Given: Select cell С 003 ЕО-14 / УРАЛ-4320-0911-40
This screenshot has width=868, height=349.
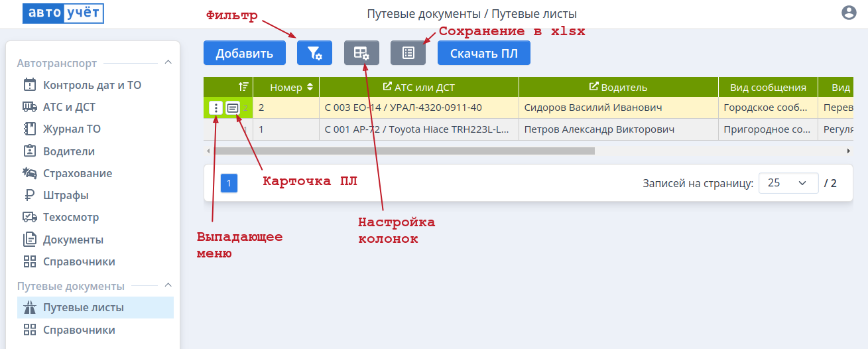Looking at the screenshot, I should (x=419, y=107).
